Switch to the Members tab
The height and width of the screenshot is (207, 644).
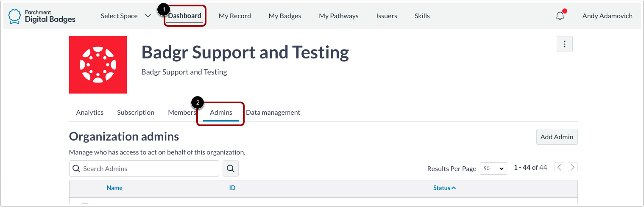tap(182, 113)
